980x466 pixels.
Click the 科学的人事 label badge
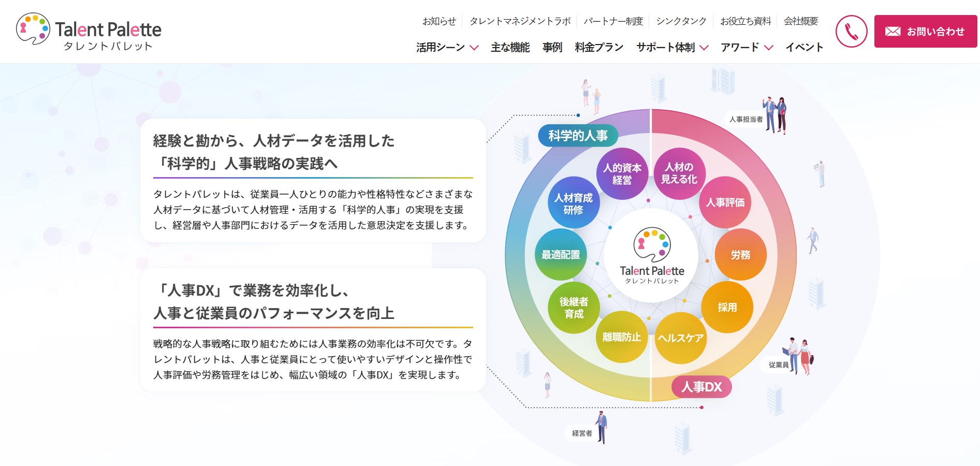(x=578, y=136)
